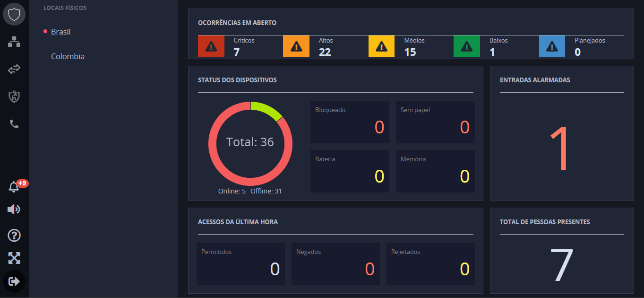Click the red Críticos warning icon

click(211, 46)
